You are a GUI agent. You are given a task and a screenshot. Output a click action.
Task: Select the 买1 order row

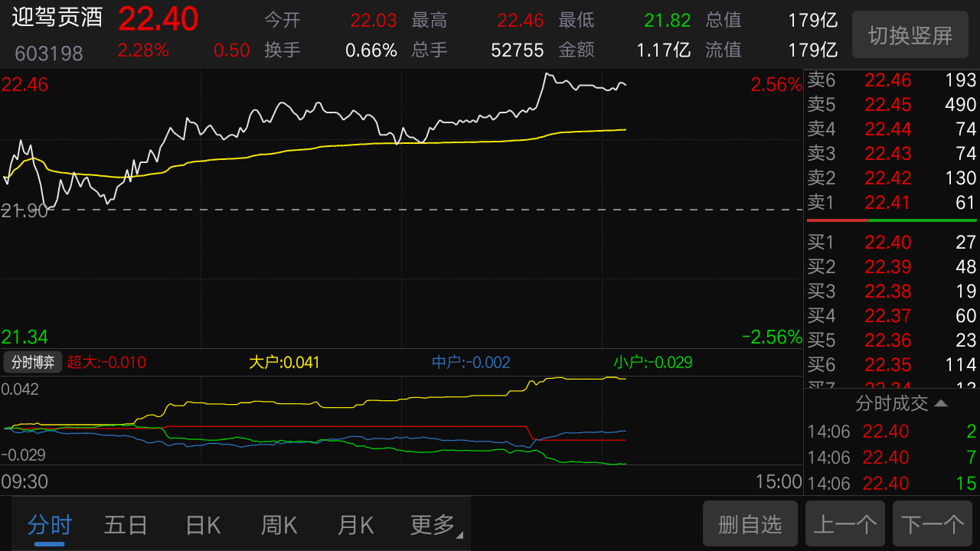click(892, 242)
